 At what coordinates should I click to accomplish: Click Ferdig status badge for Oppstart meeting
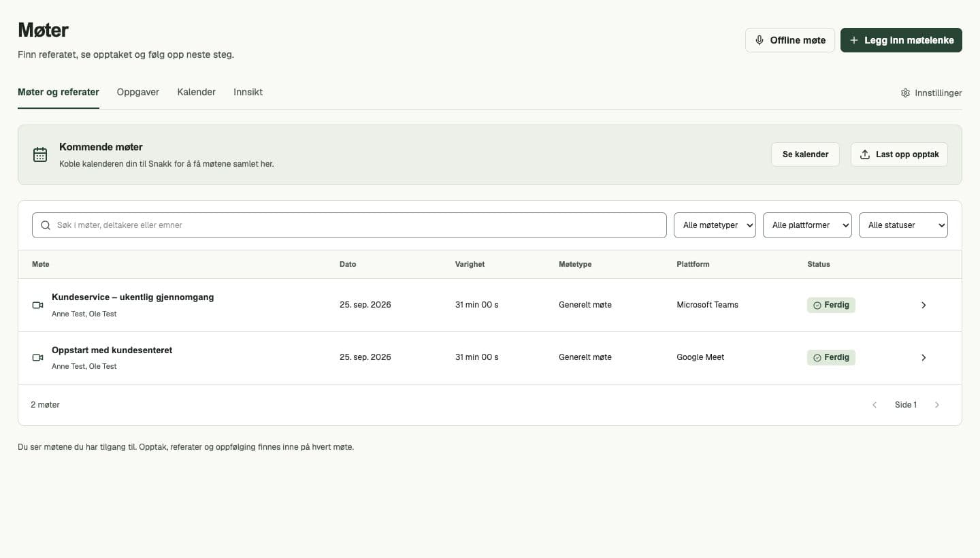(x=831, y=357)
